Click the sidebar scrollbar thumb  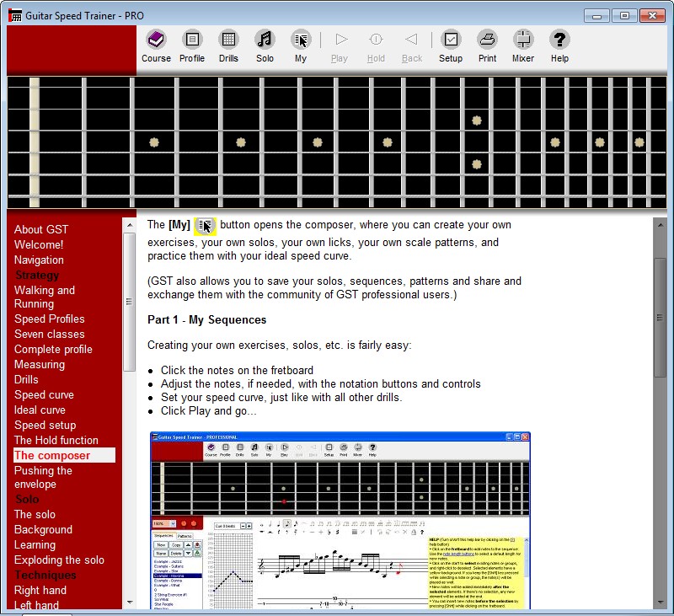tap(130, 302)
